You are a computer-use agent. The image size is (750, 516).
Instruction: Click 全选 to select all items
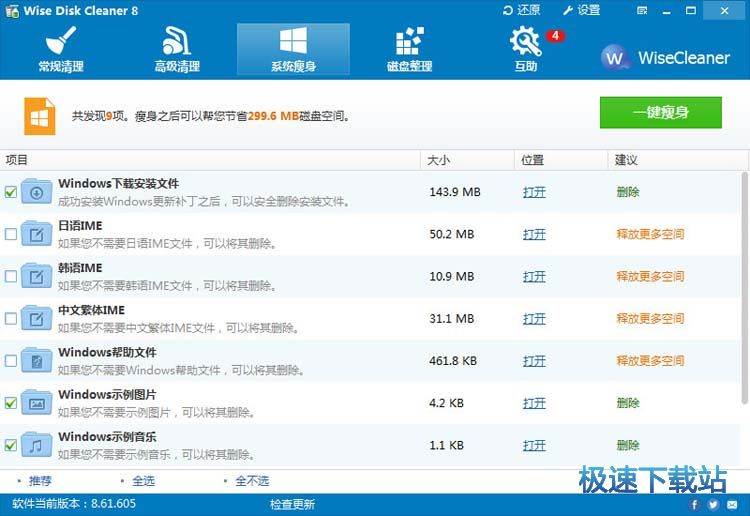click(x=143, y=481)
